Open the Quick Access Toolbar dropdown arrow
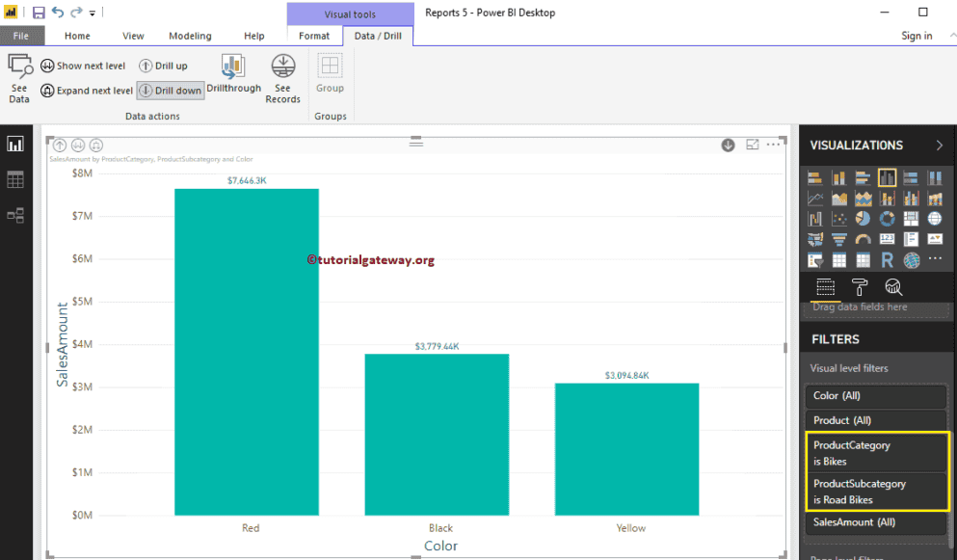Image resolution: width=957 pixels, height=560 pixels. (x=93, y=13)
